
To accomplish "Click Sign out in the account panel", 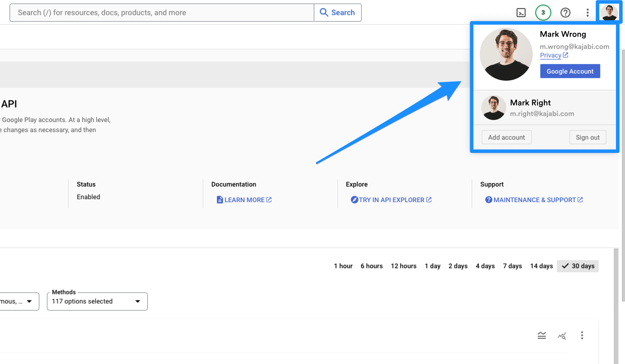I will coord(588,137).
